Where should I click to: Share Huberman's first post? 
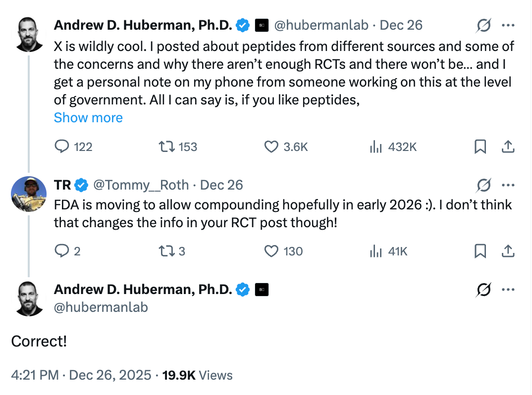508,147
